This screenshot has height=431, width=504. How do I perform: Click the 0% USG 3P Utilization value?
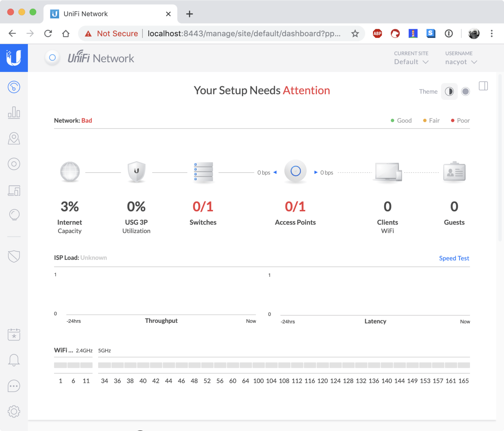(x=136, y=207)
